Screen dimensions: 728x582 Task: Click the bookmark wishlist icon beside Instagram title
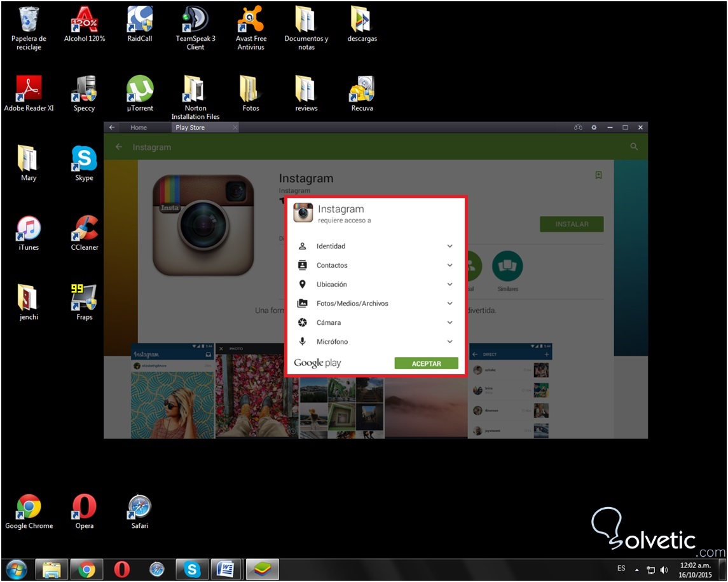[598, 175]
